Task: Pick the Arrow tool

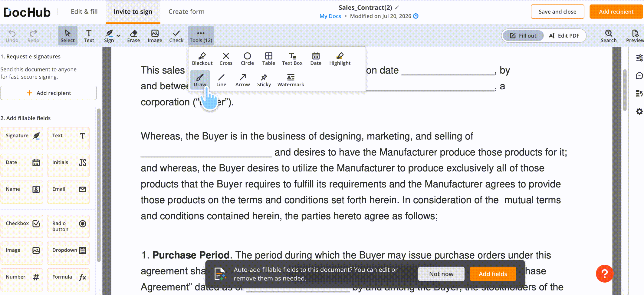Action: click(242, 80)
